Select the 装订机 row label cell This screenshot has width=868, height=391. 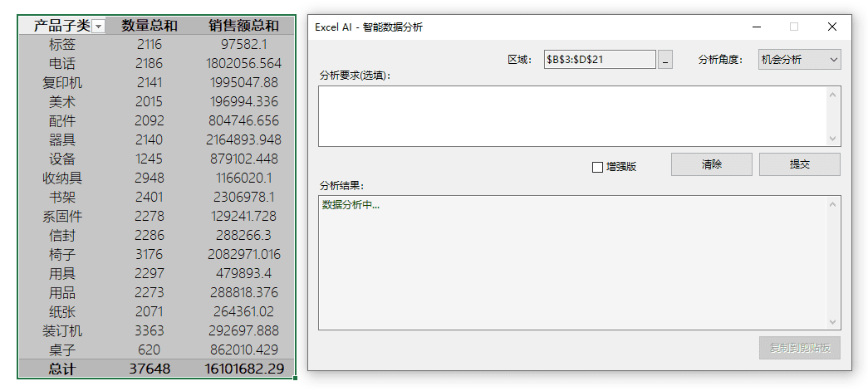click(62, 330)
